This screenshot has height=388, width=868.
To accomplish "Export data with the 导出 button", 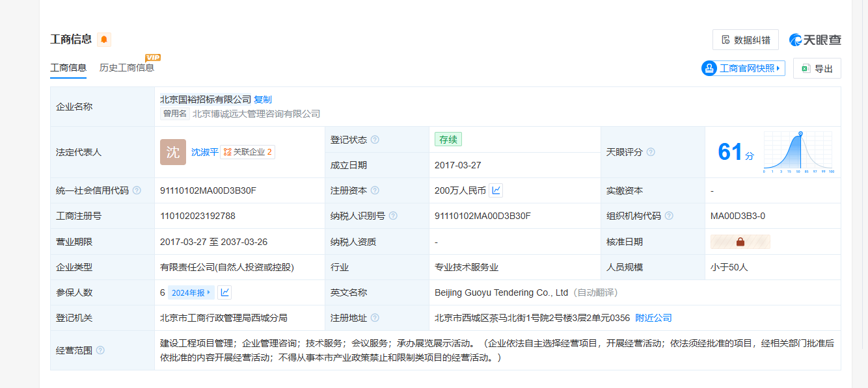I will 817,68.
